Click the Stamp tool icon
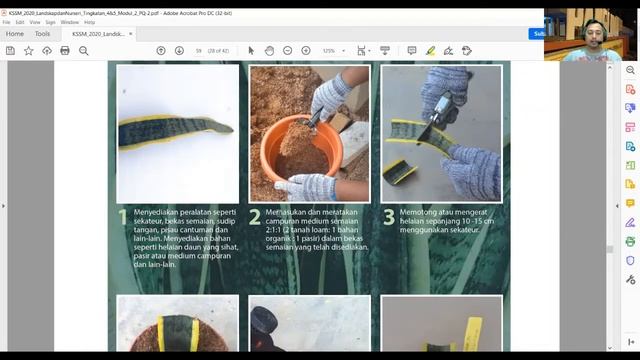 (x=467, y=51)
